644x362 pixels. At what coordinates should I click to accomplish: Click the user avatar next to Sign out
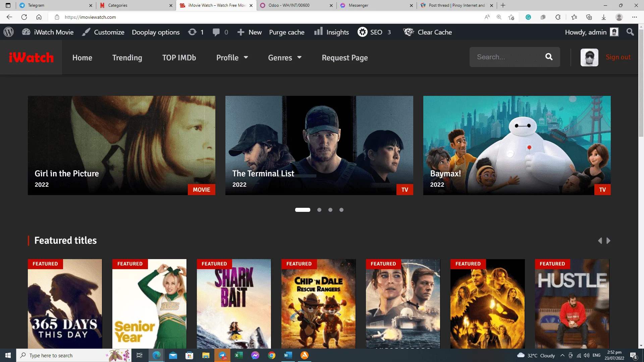[589, 57]
